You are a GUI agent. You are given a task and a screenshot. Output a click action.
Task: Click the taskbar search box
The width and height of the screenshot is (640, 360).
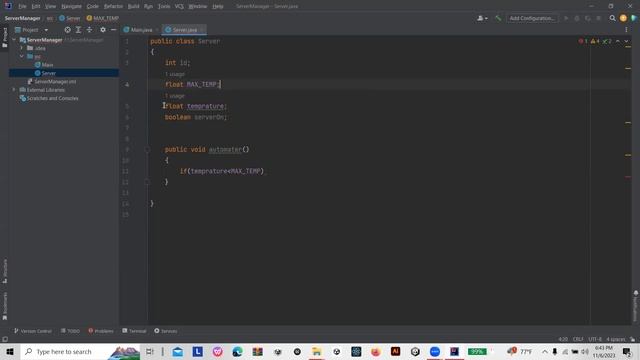click(80, 351)
